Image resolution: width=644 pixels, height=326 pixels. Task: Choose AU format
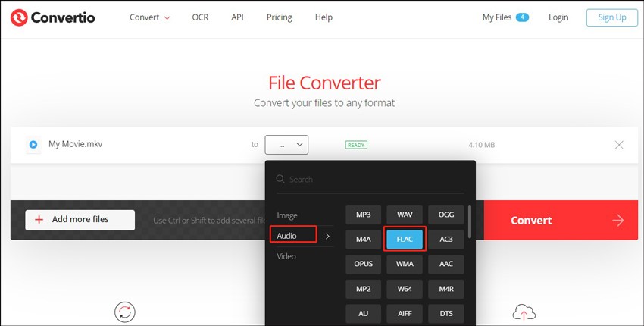363,313
